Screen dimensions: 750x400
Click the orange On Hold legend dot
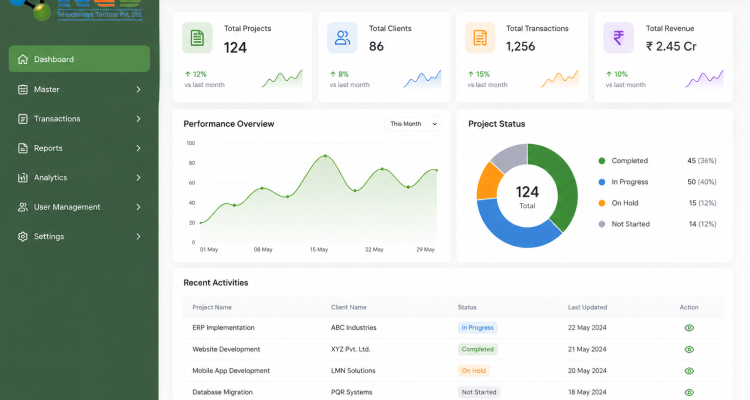[x=602, y=203]
